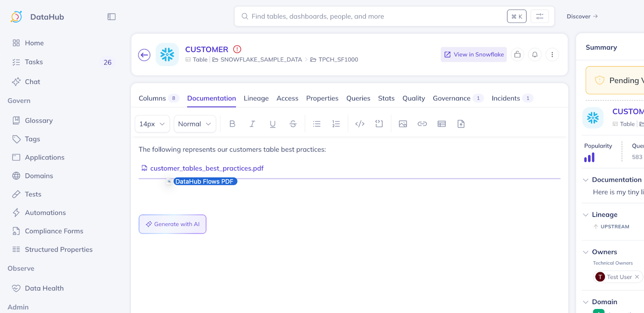The image size is (644, 313).
Task: Collapse the Documentation section in Summary
Action: pos(586,180)
